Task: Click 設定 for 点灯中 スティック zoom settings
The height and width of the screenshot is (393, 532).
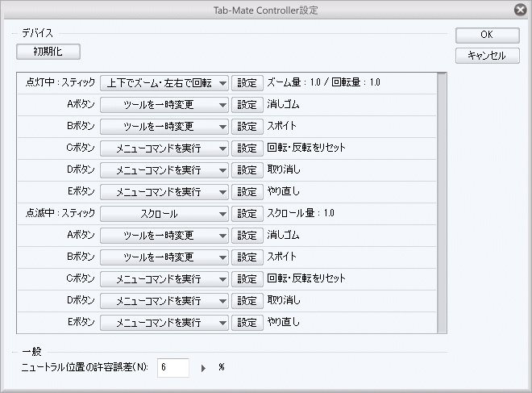Action: [247, 83]
